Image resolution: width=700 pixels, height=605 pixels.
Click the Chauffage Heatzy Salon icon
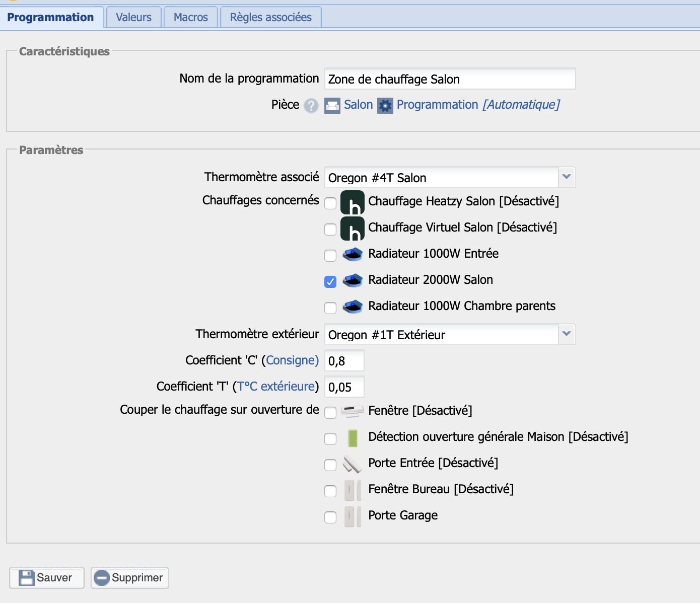tap(353, 202)
